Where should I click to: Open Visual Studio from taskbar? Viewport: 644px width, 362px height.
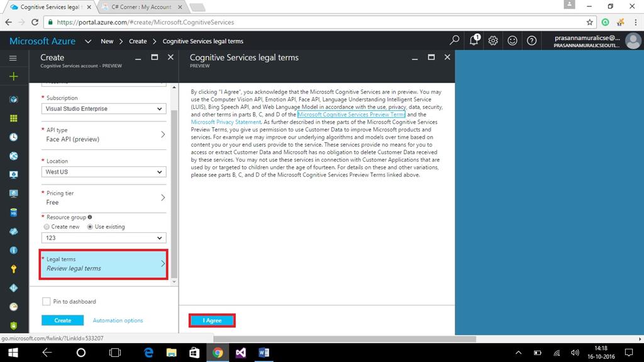241,353
